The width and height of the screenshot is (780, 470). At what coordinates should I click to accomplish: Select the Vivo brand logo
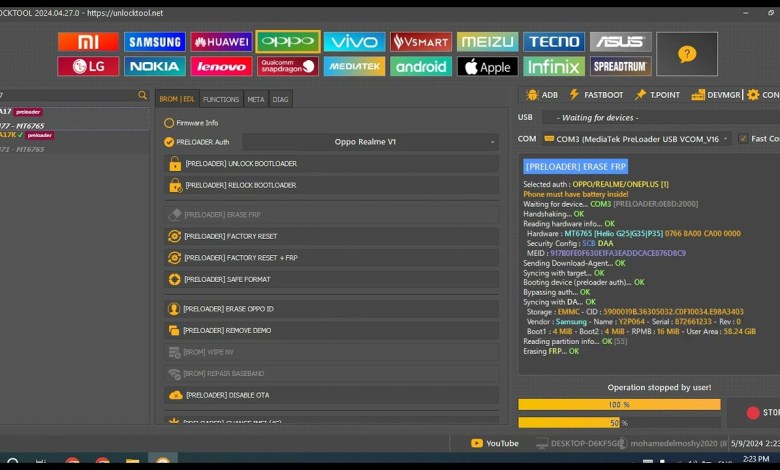tap(355, 42)
